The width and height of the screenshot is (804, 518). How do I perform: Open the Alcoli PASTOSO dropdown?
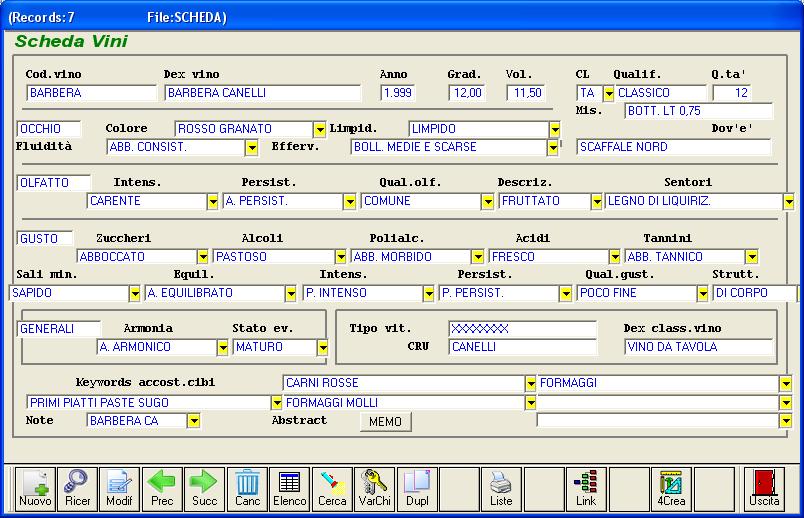[340, 256]
